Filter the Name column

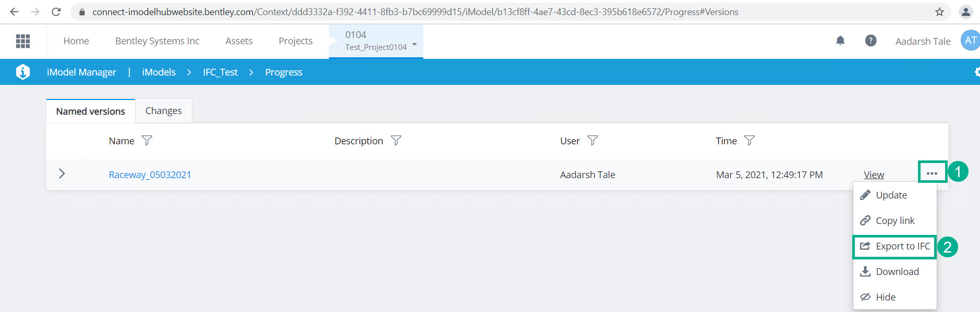[x=147, y=141]
